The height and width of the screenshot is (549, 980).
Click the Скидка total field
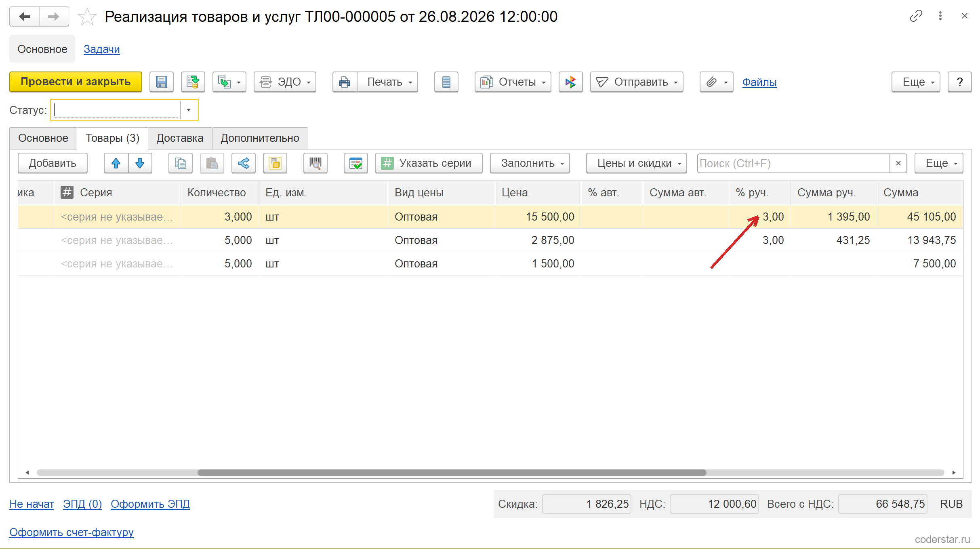(x=587, y=504)
